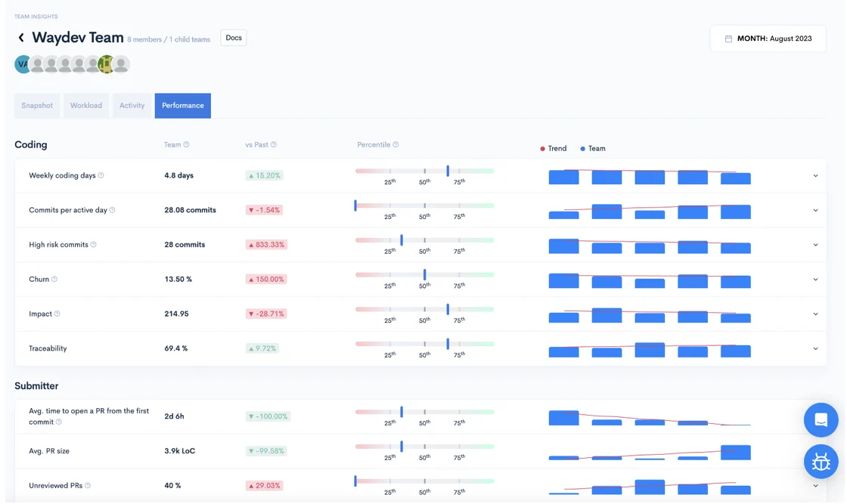
Task: Open the Docs button
Action: click(x=234, y=38)
